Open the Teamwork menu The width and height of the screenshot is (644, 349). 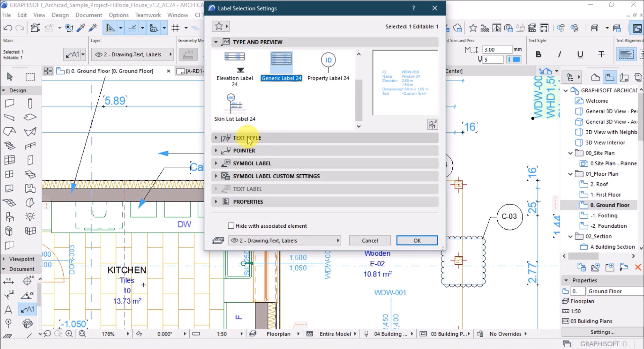pyautogui.click(x=148, y=15)
